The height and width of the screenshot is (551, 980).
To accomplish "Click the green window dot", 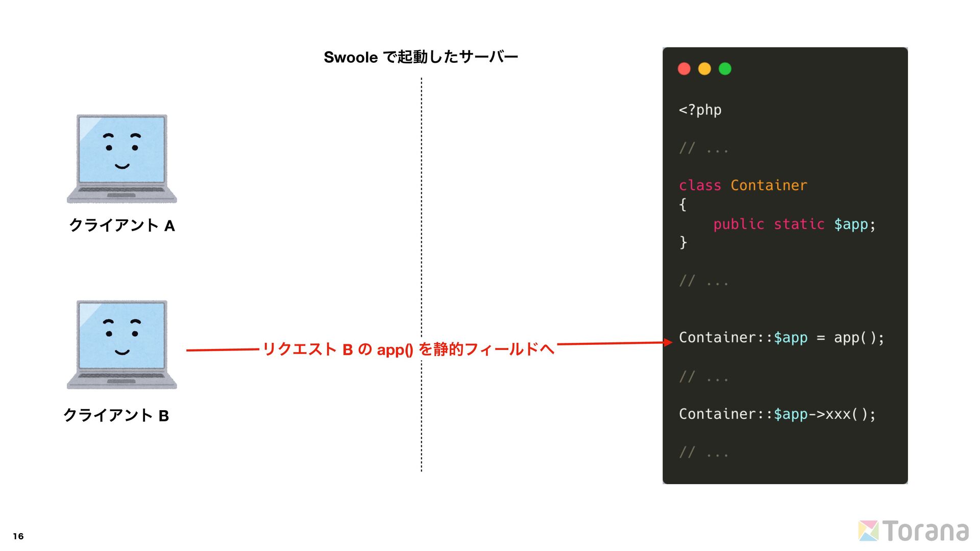I will coord(725,69).
